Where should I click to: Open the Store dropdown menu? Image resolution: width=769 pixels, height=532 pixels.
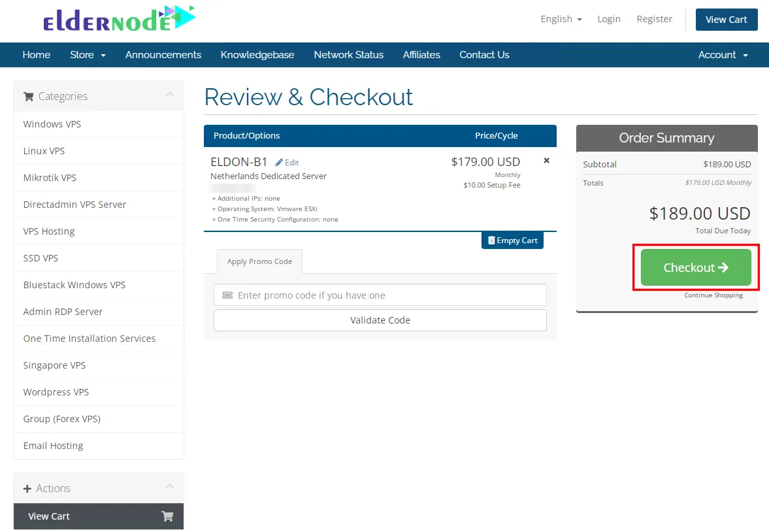pos(88,55)
